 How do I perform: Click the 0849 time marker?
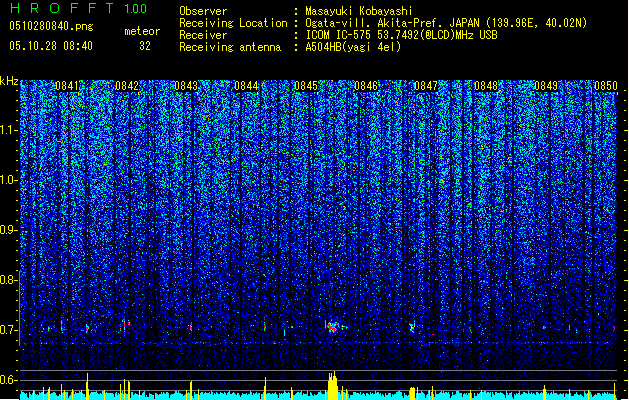click(546, 86)
